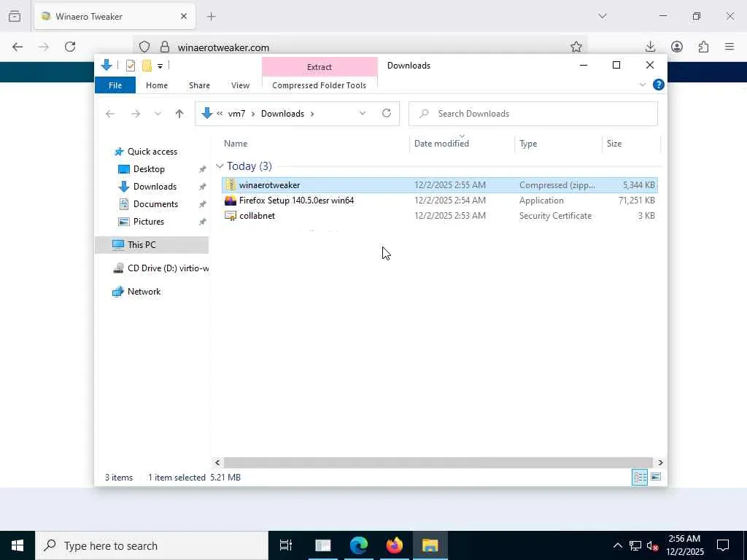Open the Firefox account icon
The height and width of the screenshot is (560, 747).
pyautogui.click(x=677, y=47)
